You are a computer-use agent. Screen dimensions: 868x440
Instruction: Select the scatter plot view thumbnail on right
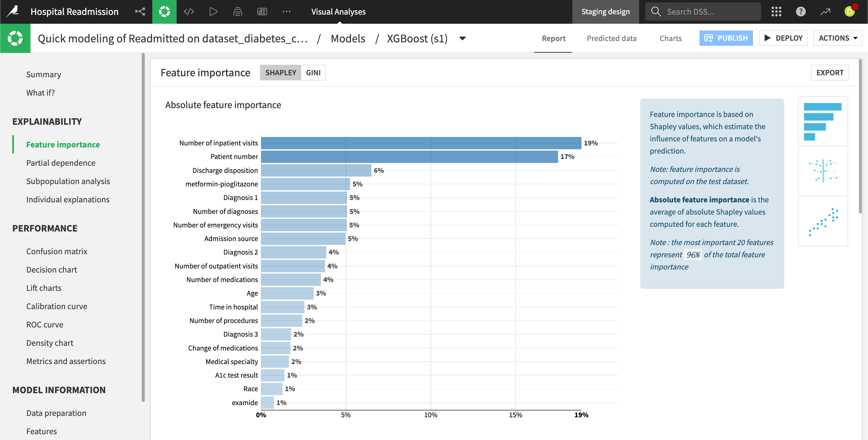tap(823, 221)
